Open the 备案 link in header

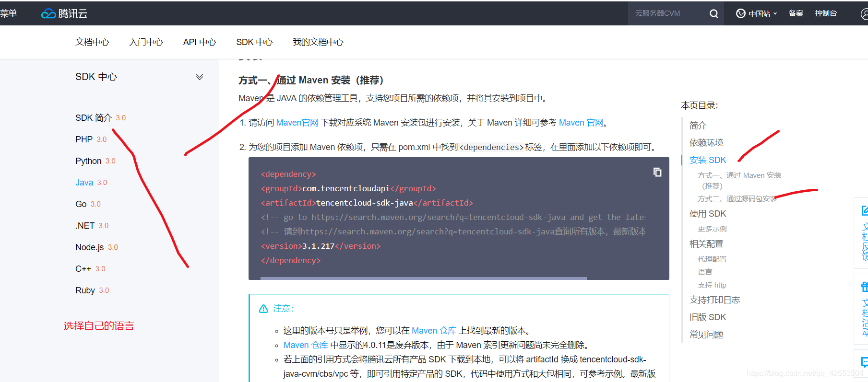click(x=796, y=13)
